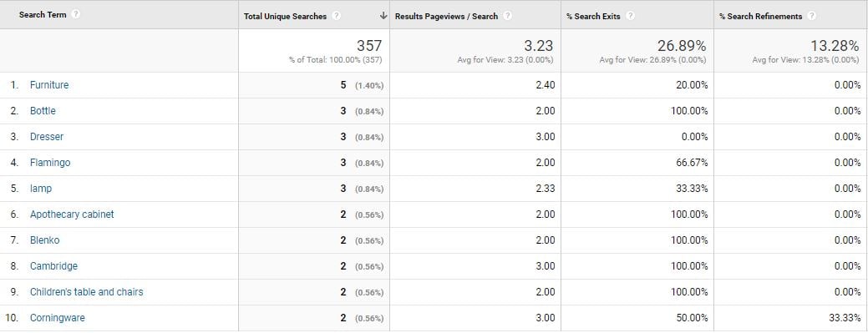Sort by Results Pageviews / Search header
Screen dimensions: 868x333
[x=446, y=17]
